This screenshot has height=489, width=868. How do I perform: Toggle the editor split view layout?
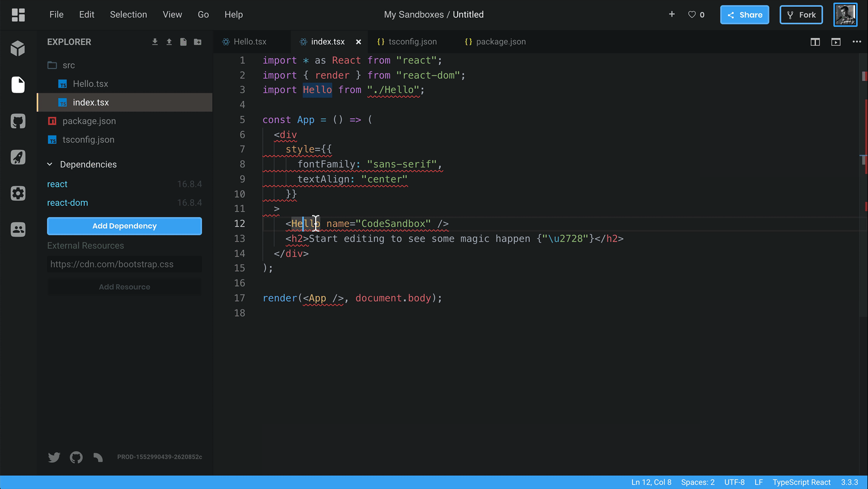815,42
